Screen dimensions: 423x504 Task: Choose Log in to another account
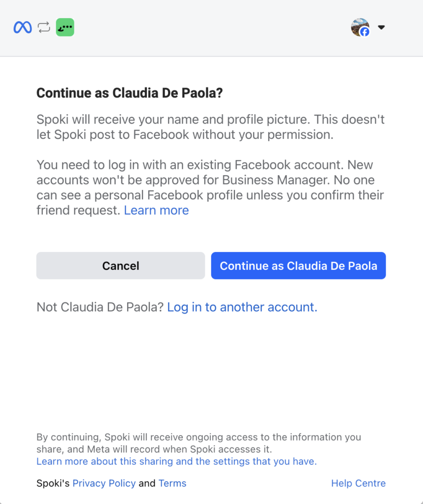[242, 307]
